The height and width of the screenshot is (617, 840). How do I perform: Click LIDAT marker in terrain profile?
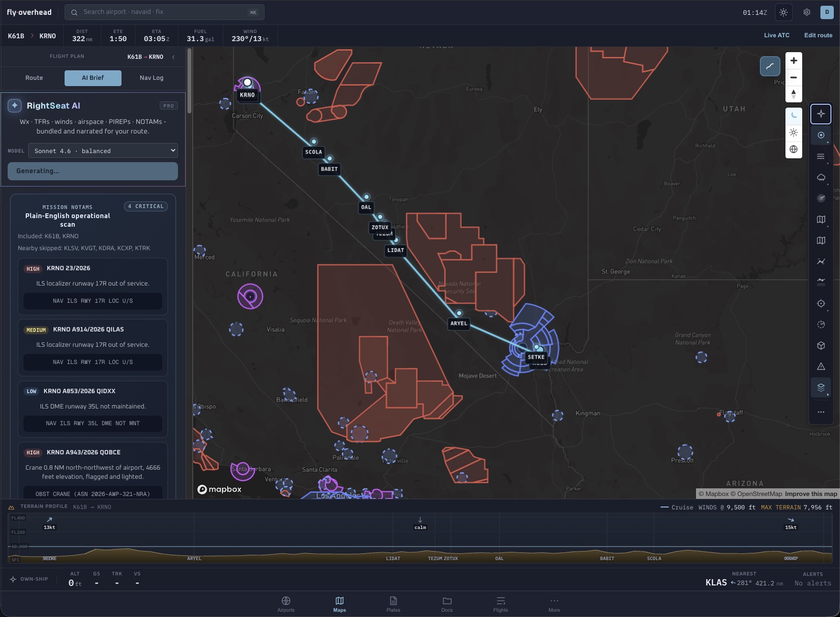393,559
